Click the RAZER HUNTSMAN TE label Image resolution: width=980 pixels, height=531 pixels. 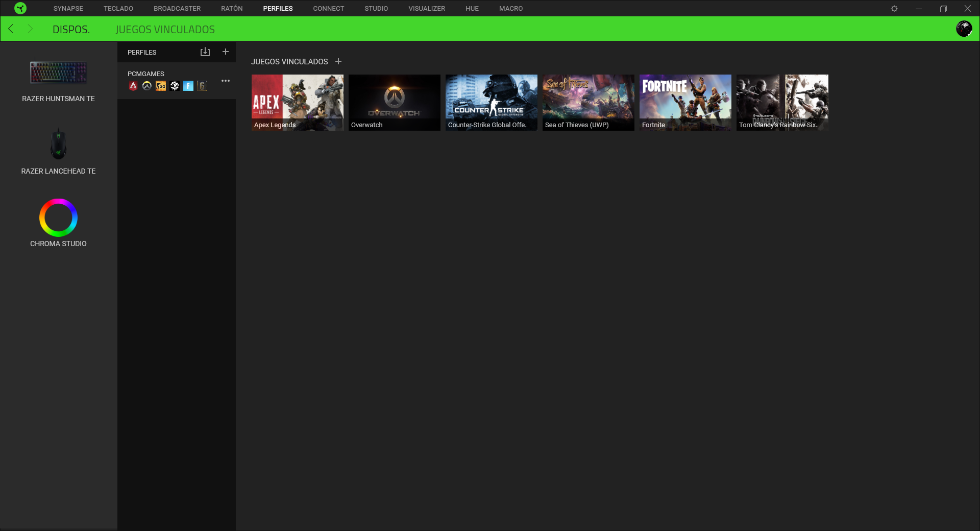[58, 99]
